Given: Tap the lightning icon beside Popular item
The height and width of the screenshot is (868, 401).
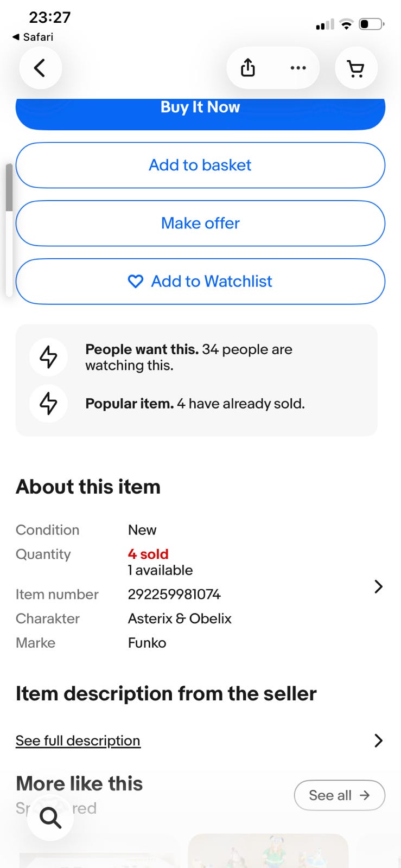Looking at the screenshot, I should click(x=49, y=403).
